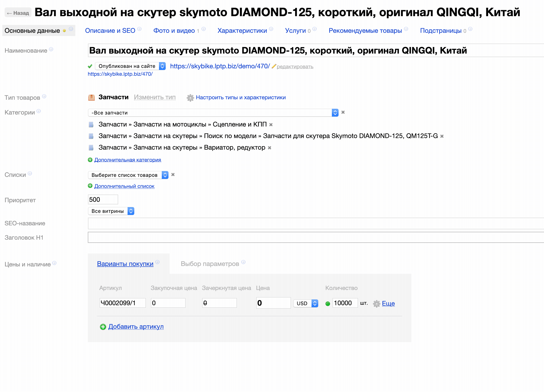Click the info icon next to Категории label
Viewport: 544px width, 392px height.
point(39,111)
